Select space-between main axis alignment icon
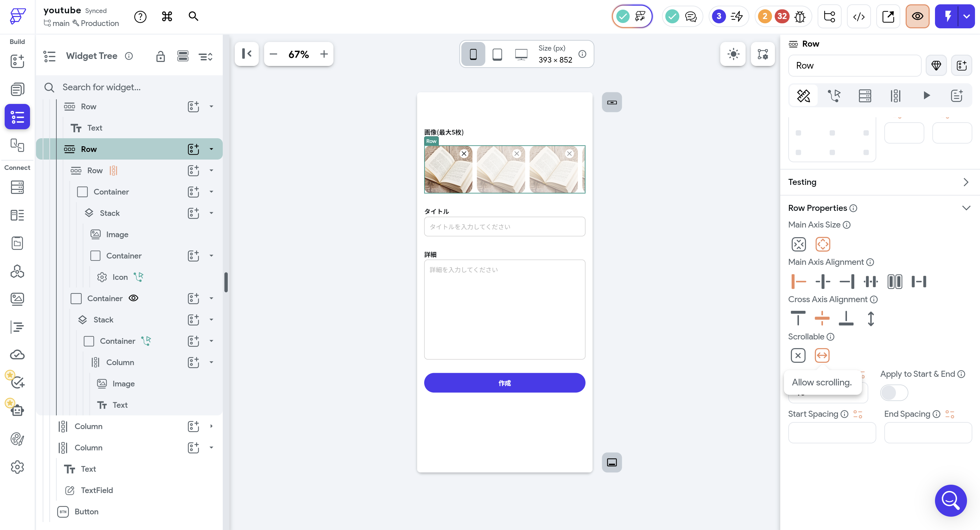This screenshot has height=530, width=980. click(x=919, y=281)
